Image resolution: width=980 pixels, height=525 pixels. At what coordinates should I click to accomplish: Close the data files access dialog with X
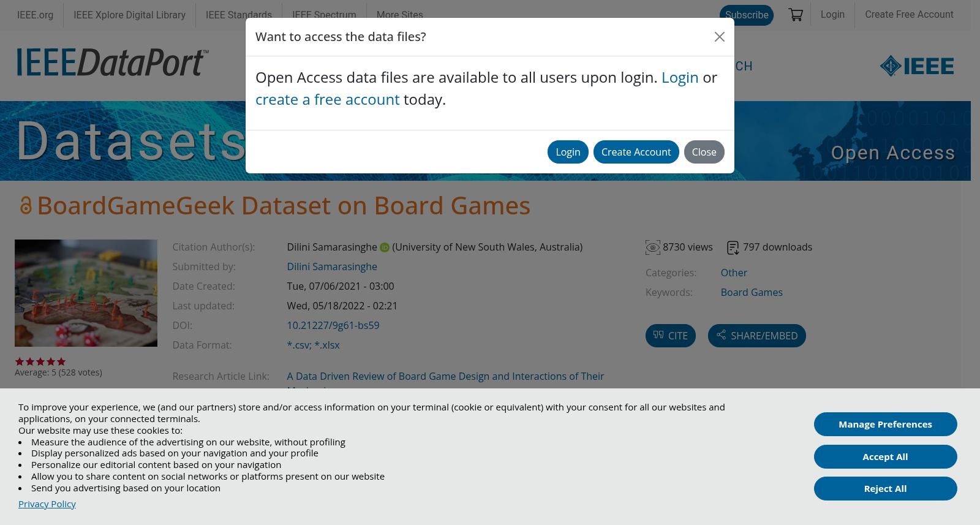pos(720,37)
